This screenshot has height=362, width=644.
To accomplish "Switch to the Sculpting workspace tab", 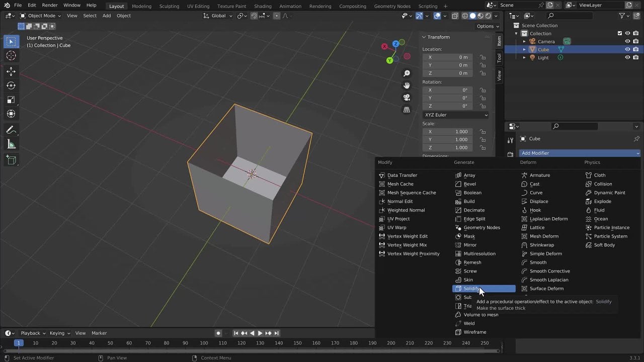I will (169, 6).
